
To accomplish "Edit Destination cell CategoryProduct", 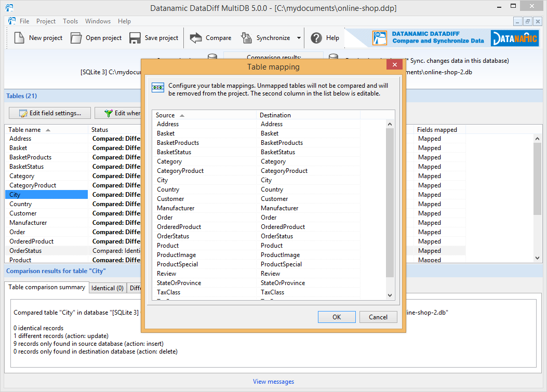I will [x=309, y=171].
